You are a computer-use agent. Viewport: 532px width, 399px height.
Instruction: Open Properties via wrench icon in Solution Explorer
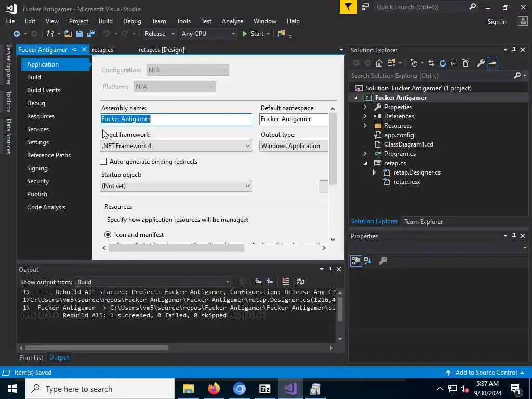pos(481,63)
